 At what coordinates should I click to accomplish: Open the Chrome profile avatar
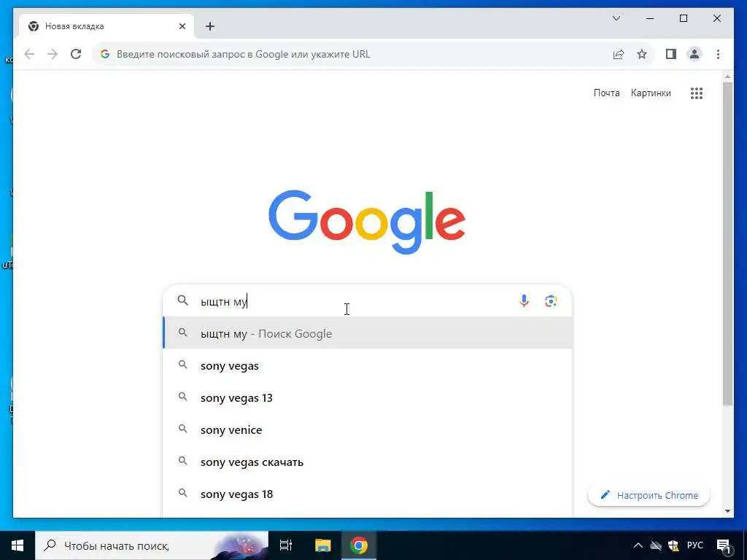tap(694, 54)
